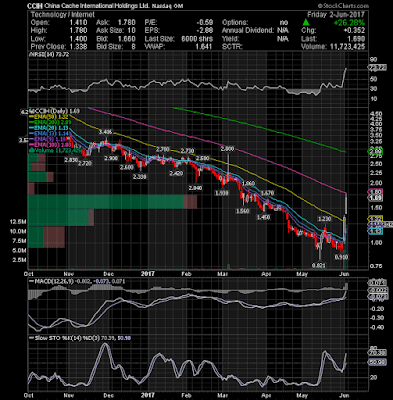Click the EPS value -2.88
Viewport: 393px width, 400px height.
[x=204, y=31]
